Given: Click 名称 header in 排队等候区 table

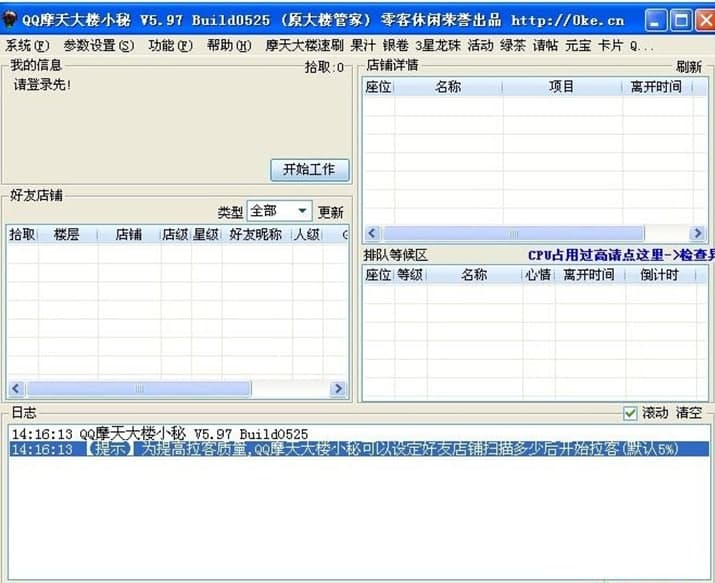Looking at the screenshot, I should (474, 275).
